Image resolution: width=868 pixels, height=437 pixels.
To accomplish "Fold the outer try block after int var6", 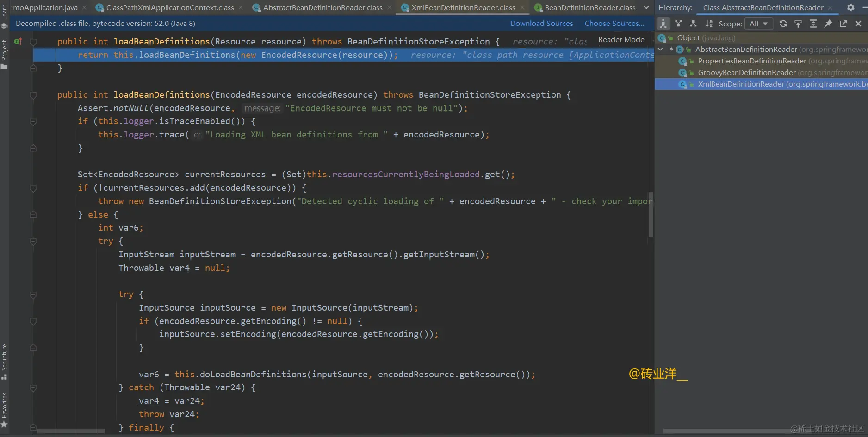I will pyautogui.click(x=33, y=241).
